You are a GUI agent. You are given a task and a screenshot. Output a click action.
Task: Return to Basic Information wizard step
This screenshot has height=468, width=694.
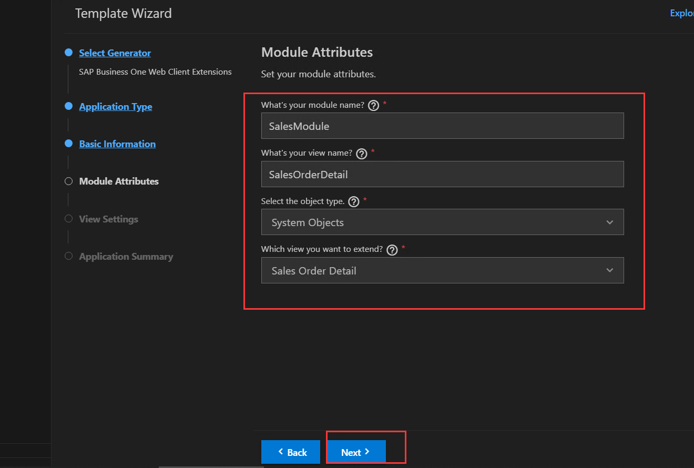(117, 144)
